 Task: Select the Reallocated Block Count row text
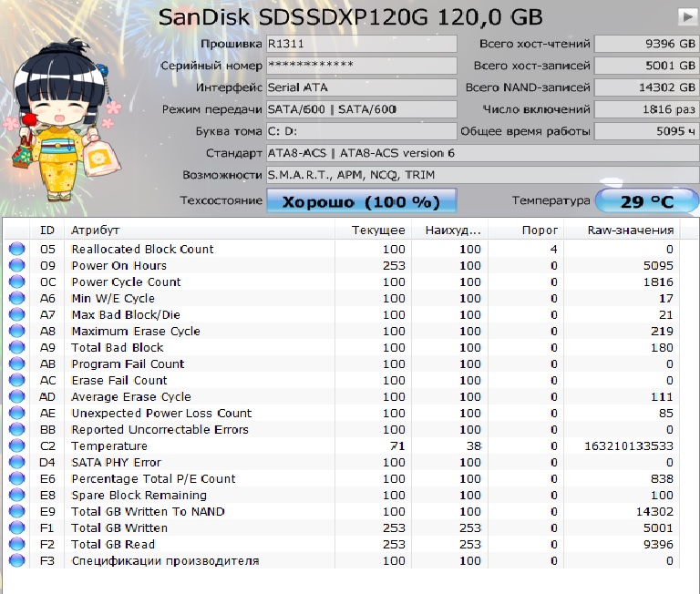(x=142, y=249)
